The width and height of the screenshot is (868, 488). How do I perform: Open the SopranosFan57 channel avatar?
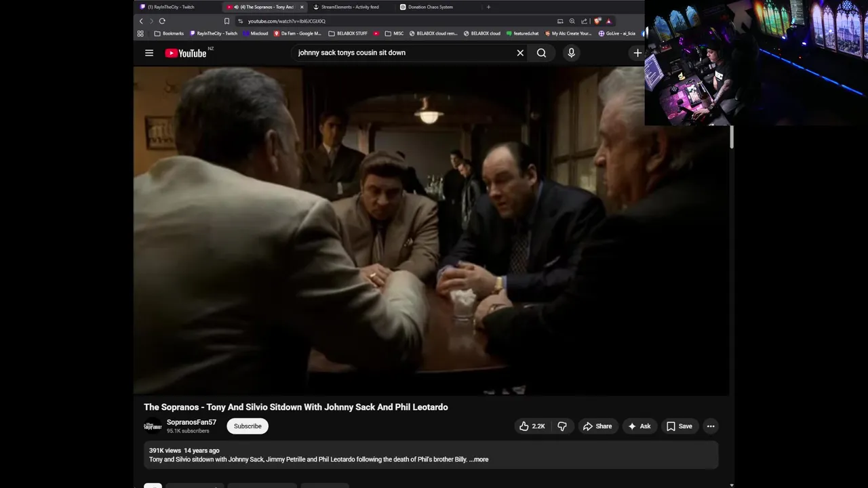[x=153, y=426]
